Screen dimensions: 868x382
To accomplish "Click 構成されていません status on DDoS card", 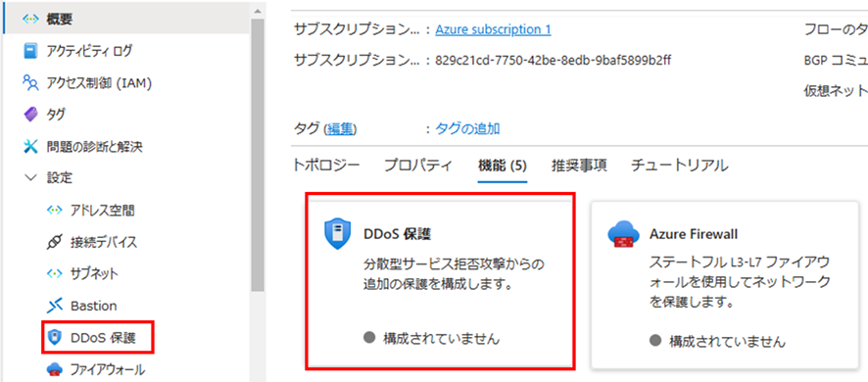I will click(x=441, y=339).
